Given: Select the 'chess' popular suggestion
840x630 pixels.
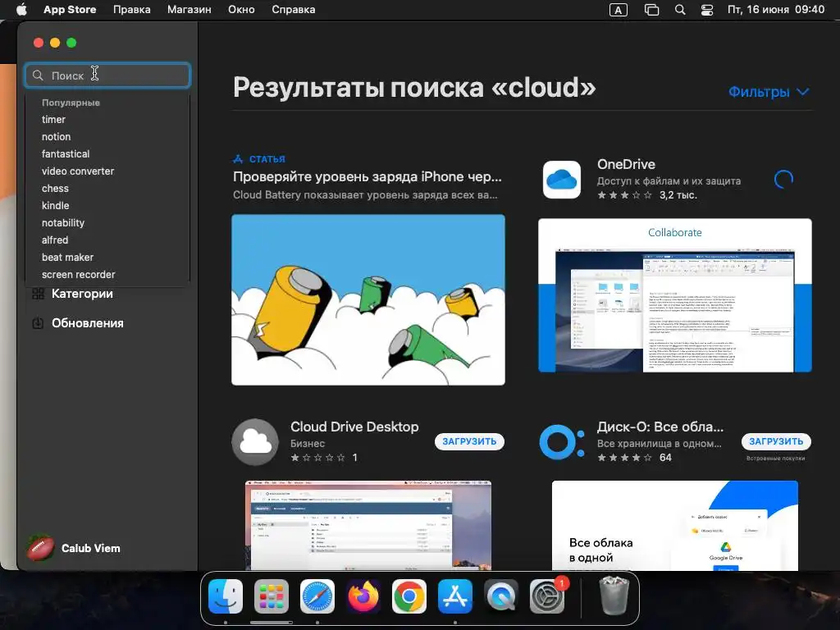Looking at the screenshot, I should point(55,188).
